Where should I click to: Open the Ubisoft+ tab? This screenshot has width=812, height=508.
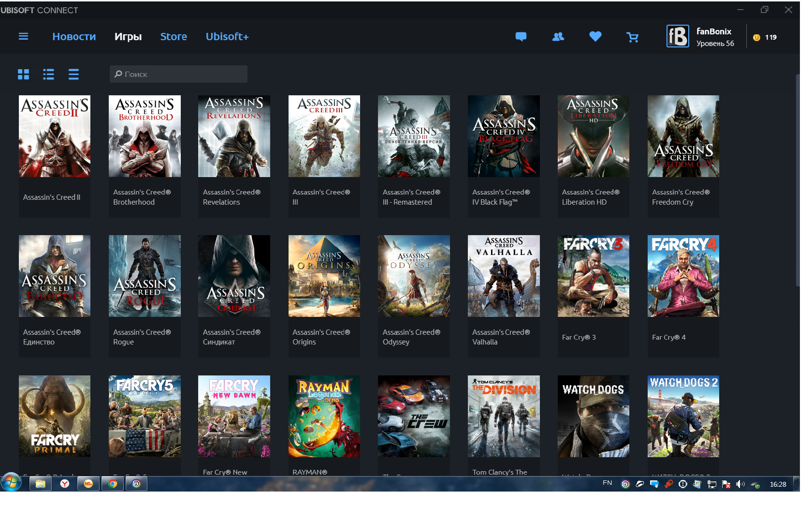[227, 37]
